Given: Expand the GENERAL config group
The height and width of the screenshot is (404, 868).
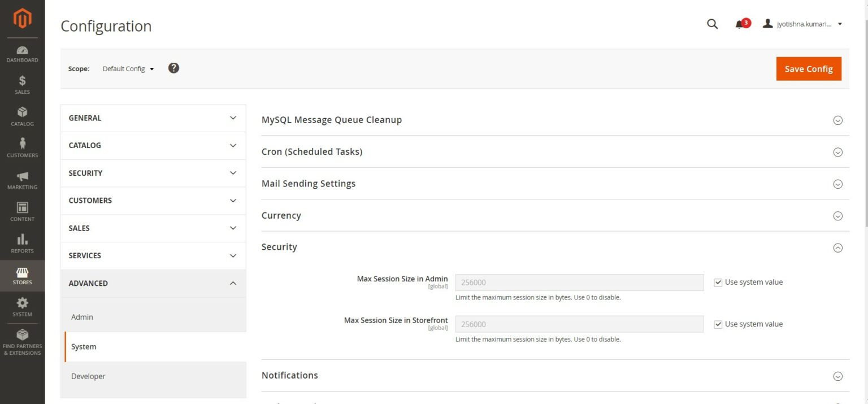Looking at the screenshot, I should [153, 118].
